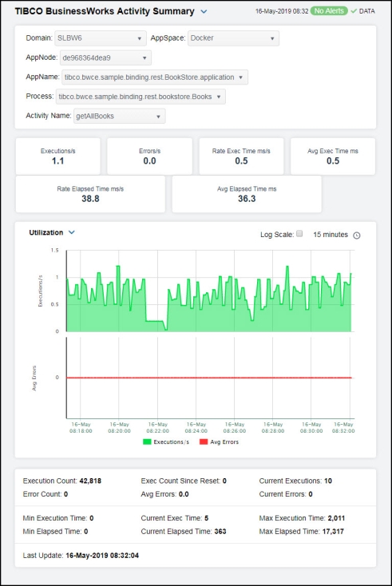Click the Current Elapsed Time value 363

pyautogui.click(x=220, y=532)
